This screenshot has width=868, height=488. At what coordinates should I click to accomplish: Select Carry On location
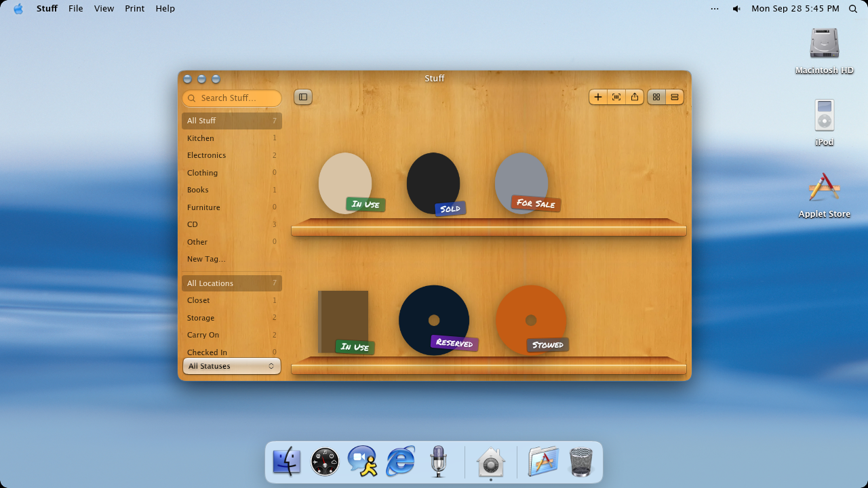[232, 335]
